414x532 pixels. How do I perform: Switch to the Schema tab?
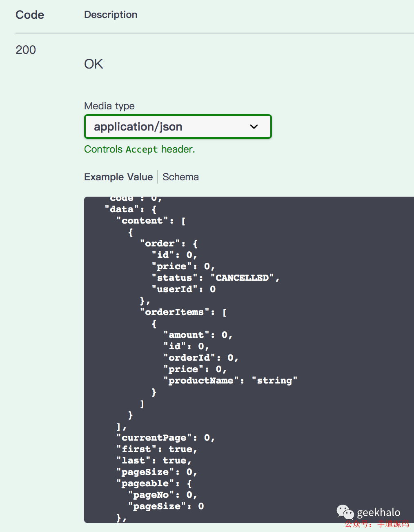tap(180, 177)
